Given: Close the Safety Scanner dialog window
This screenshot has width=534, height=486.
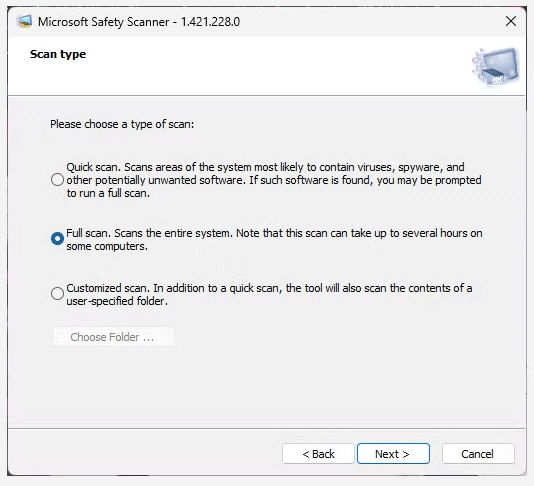Looking at the screenshot, I should 511,21.
